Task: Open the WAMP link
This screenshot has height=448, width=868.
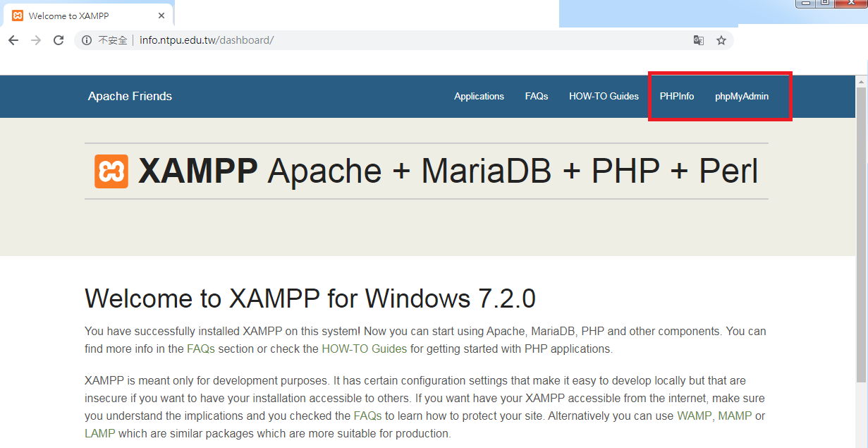Action: click(x=695, y=416)
